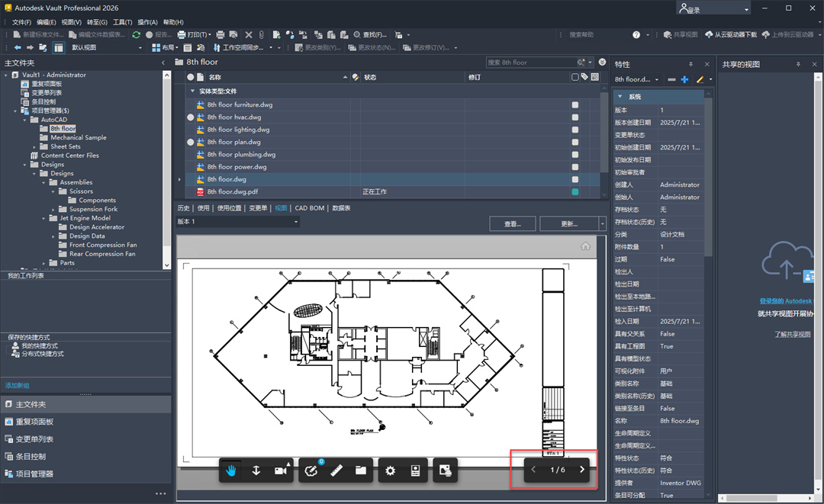Go to next drawing page

pos(582,470)
